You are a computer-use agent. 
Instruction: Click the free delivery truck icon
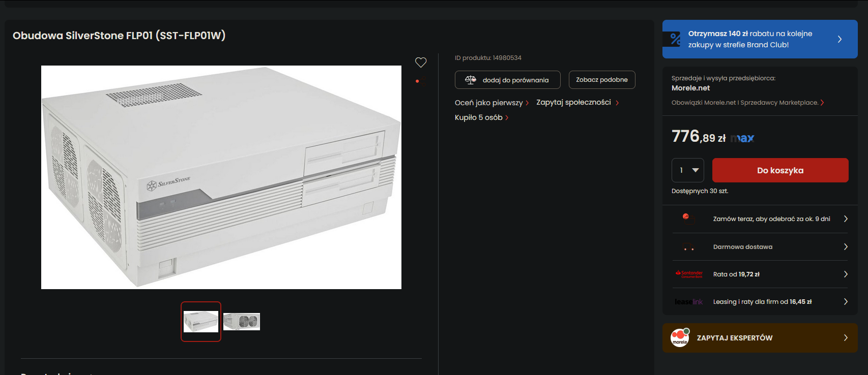coord(688,247)
